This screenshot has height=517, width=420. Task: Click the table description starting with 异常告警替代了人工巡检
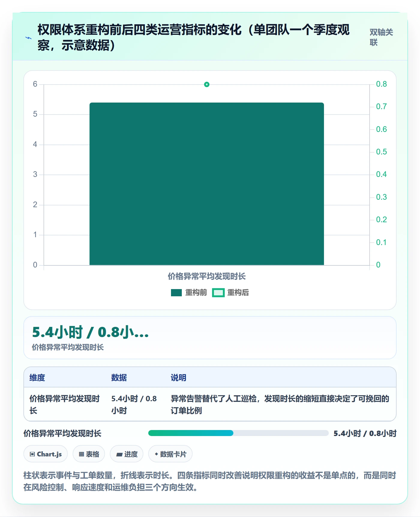[x=280, y=405]
